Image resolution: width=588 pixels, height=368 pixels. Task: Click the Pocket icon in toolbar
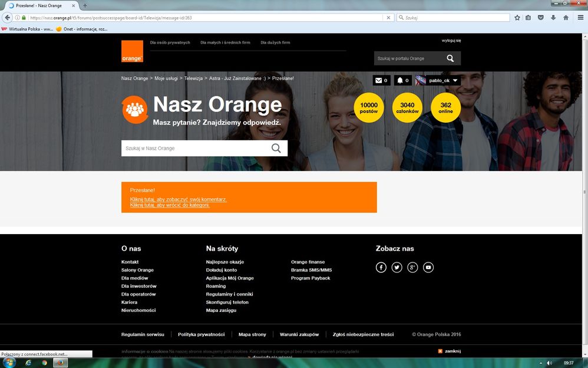tap(541, 18)
